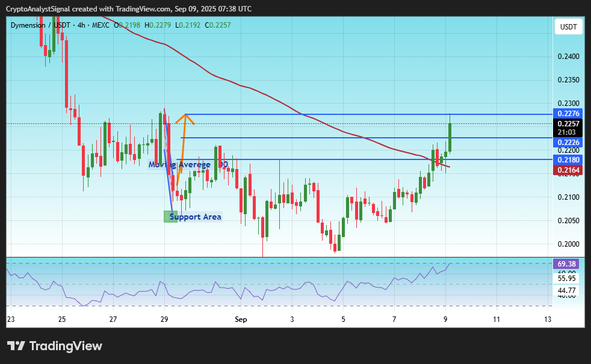Screen dimensions: 591x364
Task: Click the 13 date on time axis
Action: (x=548, y=319)
